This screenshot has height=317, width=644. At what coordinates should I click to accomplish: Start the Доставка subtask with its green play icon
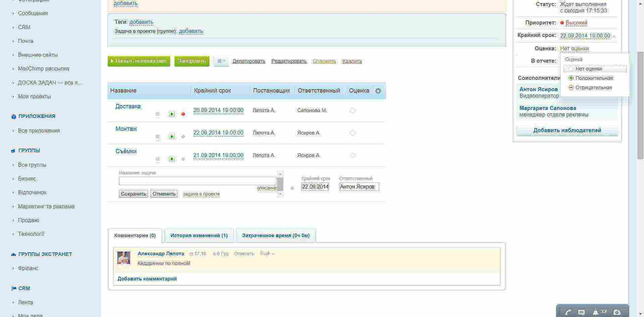click(x=172, y=114)
